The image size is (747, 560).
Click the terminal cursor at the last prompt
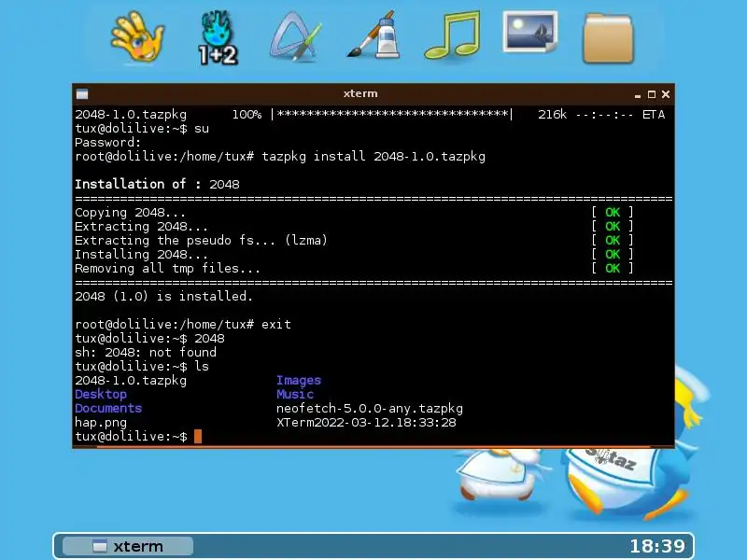coord(198,436)
